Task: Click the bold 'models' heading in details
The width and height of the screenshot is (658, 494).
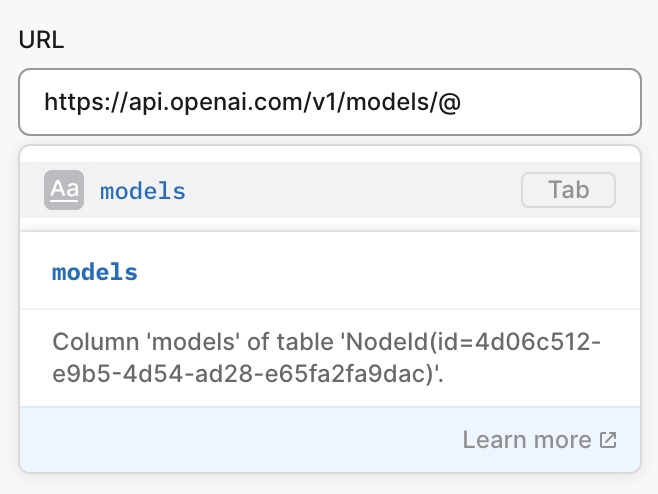Action: point(95,272)
